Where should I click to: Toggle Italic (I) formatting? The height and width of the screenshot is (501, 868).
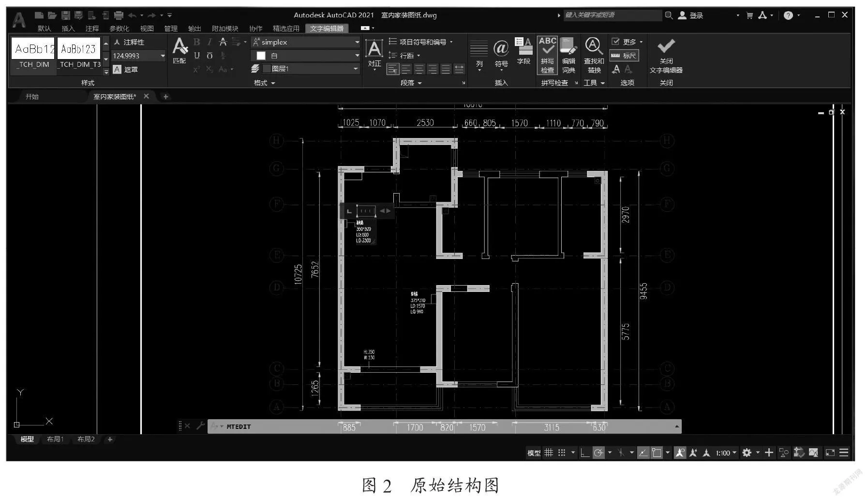pyautogui.click(x=210, y=42)
